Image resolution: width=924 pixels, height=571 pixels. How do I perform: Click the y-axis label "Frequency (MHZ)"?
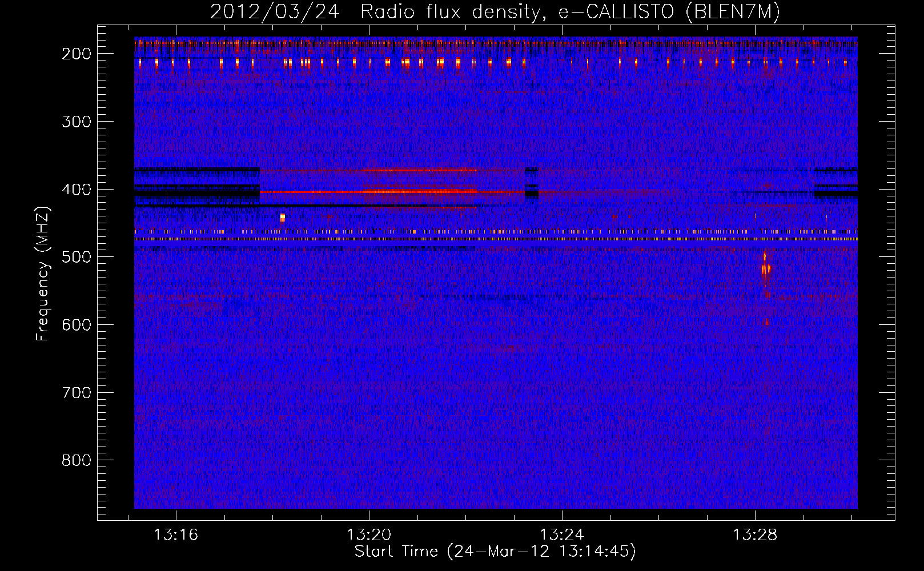[43, 274]
